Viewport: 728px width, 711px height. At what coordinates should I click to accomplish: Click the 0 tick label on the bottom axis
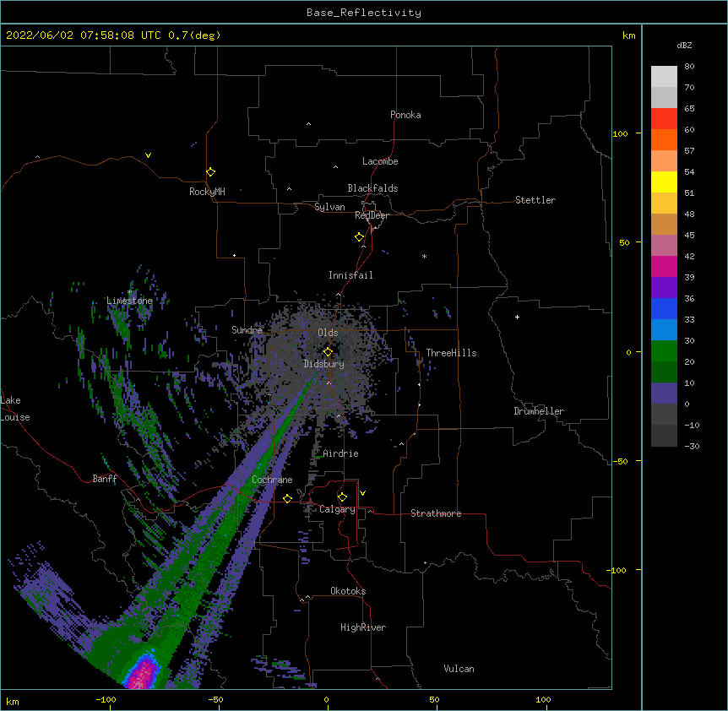pyautogui.click(x=326, y=699)
